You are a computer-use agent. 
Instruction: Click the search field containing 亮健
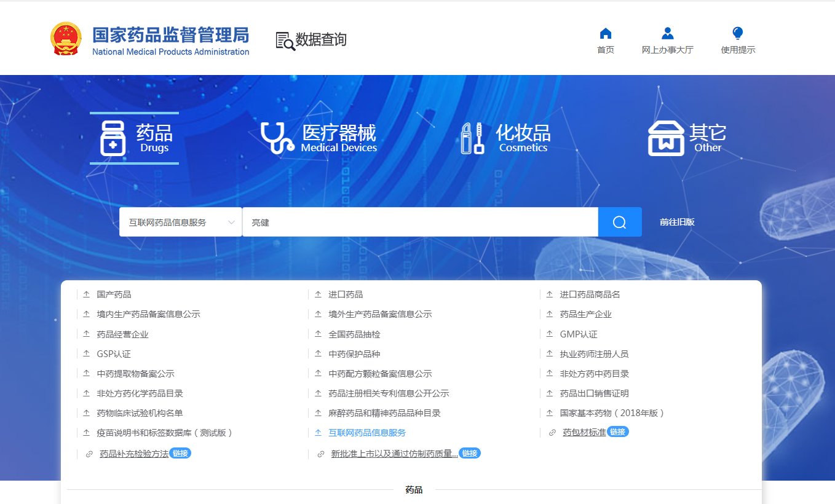pos(420,222)
